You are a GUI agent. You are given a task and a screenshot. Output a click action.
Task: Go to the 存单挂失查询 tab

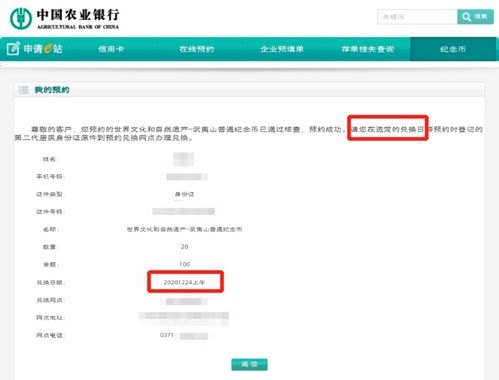tap(368, 49)
